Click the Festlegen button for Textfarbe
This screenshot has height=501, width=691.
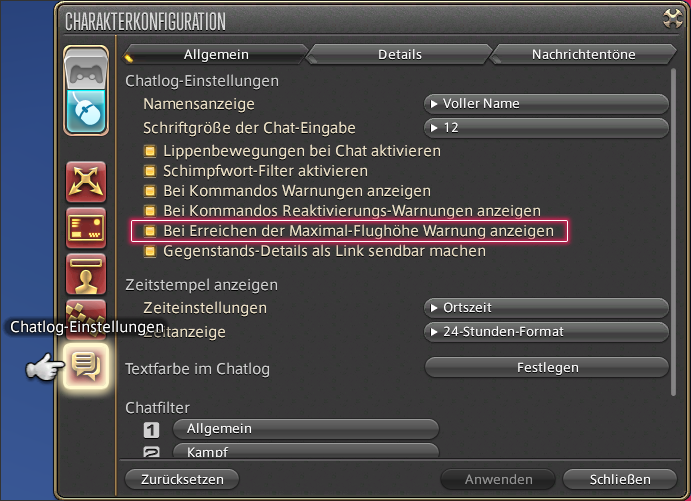click(x=547, y=367)
